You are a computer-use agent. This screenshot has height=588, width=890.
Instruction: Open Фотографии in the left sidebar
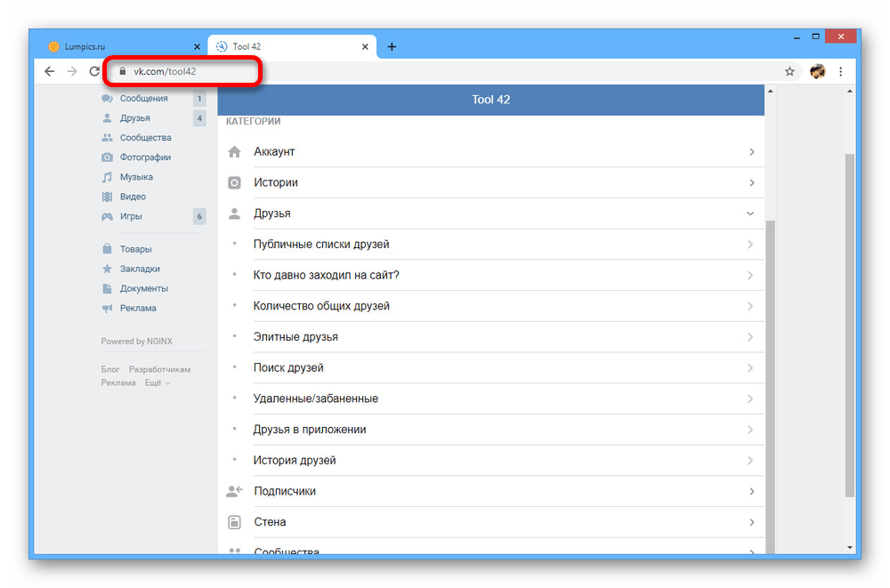145,157
